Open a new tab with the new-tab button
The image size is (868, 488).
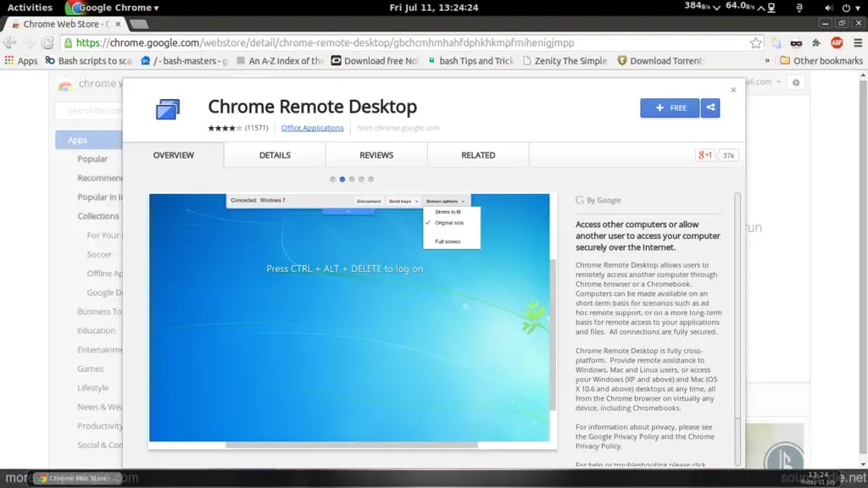(138, 24)
